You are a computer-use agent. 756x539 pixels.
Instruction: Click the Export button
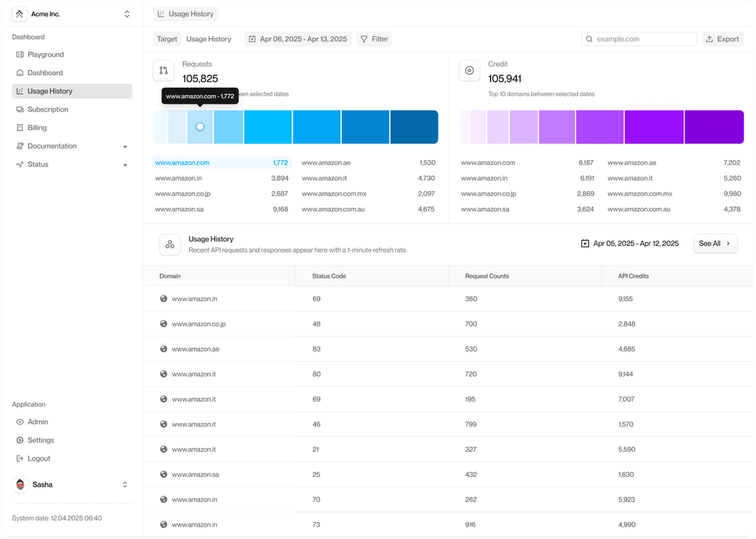[722, 39]
